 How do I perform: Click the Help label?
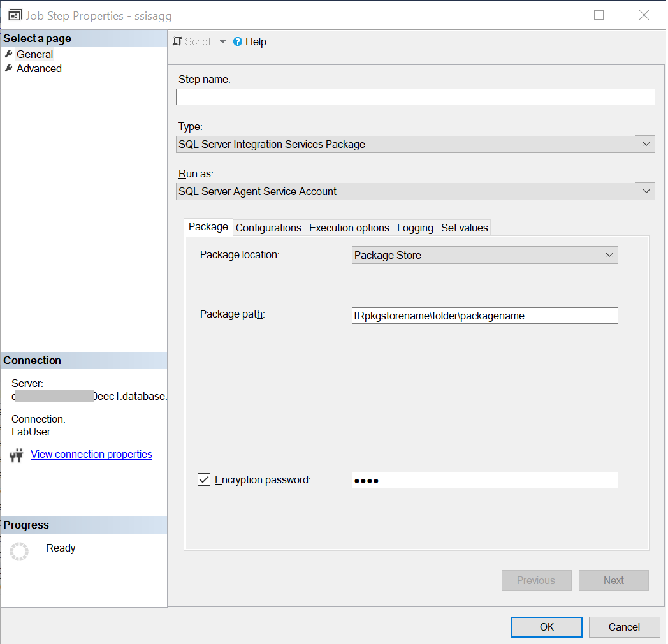[x=256, y=42]
